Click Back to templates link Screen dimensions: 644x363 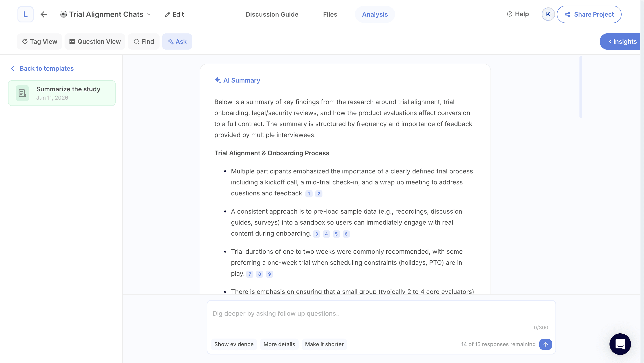pos(42,68)
